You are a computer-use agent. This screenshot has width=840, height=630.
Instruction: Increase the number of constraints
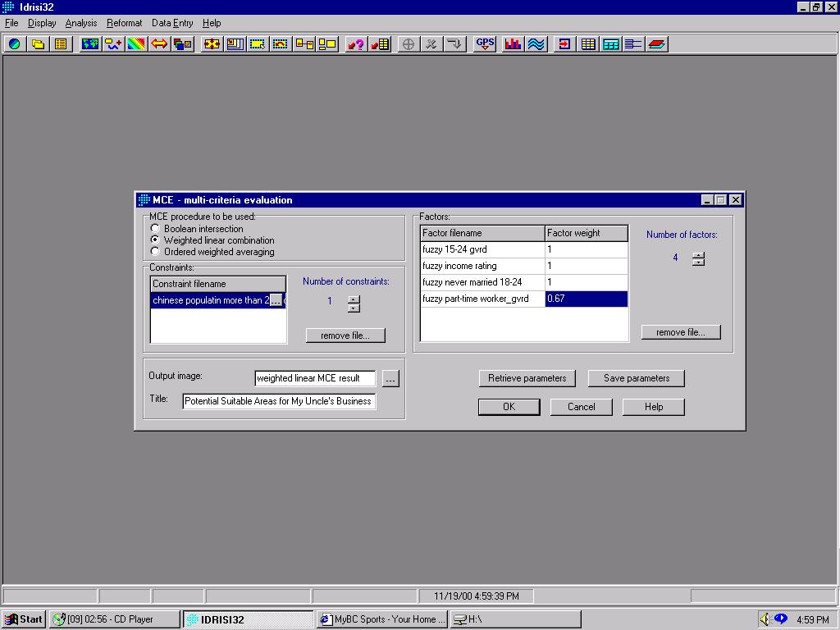pyautogui.click(x=354, y=298)
